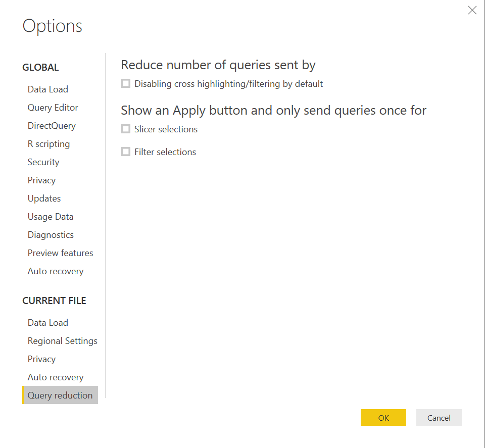The height and width of the screenshot is (448, 485).
Task: Check the Slicer selections option
Action: 125,129
